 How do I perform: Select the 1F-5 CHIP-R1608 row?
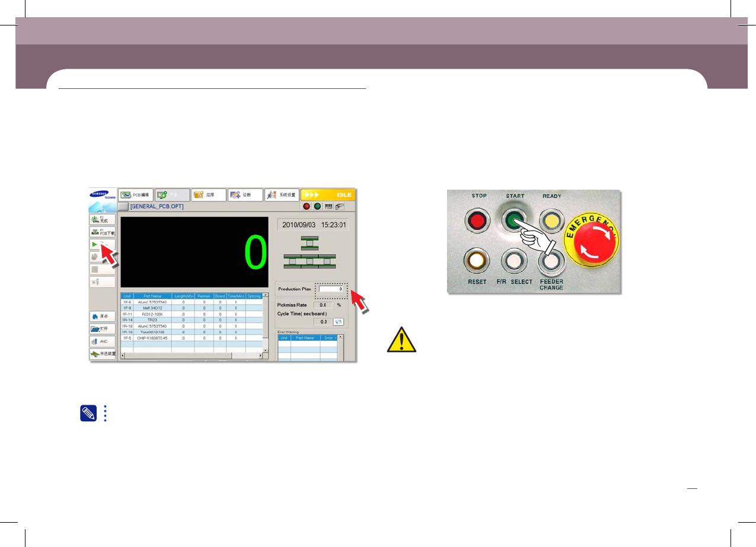pyautogui.click(x=191, y=338)
